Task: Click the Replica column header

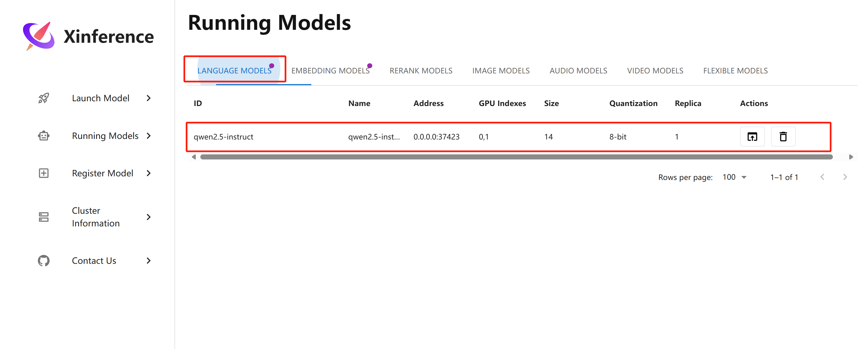Action: [x=688, y=103]
